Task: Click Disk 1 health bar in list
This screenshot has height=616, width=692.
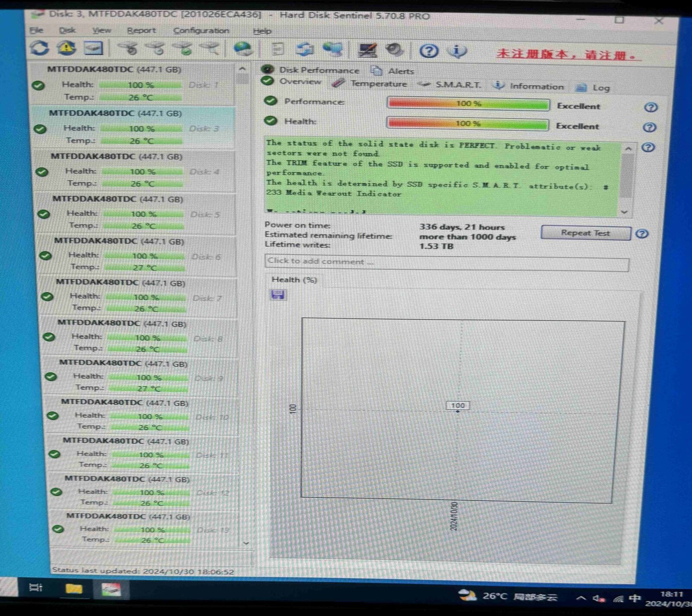Action: point(141,85)
